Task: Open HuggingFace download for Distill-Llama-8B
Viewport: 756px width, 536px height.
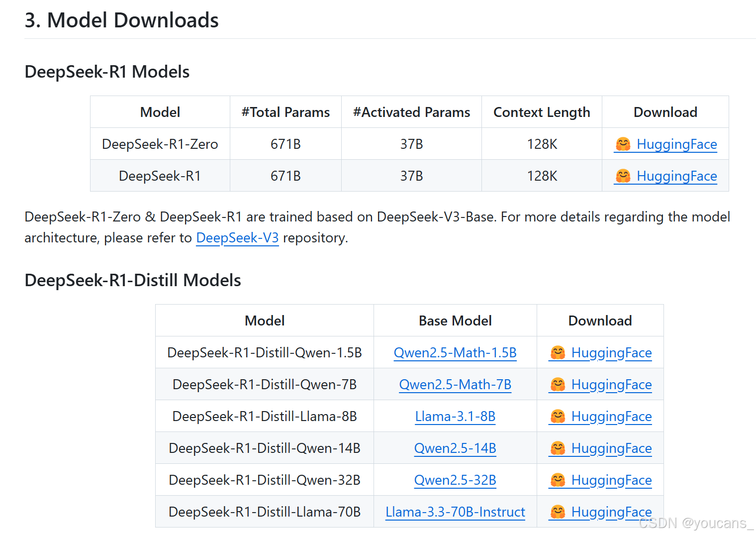Action: tap(600, 417)
